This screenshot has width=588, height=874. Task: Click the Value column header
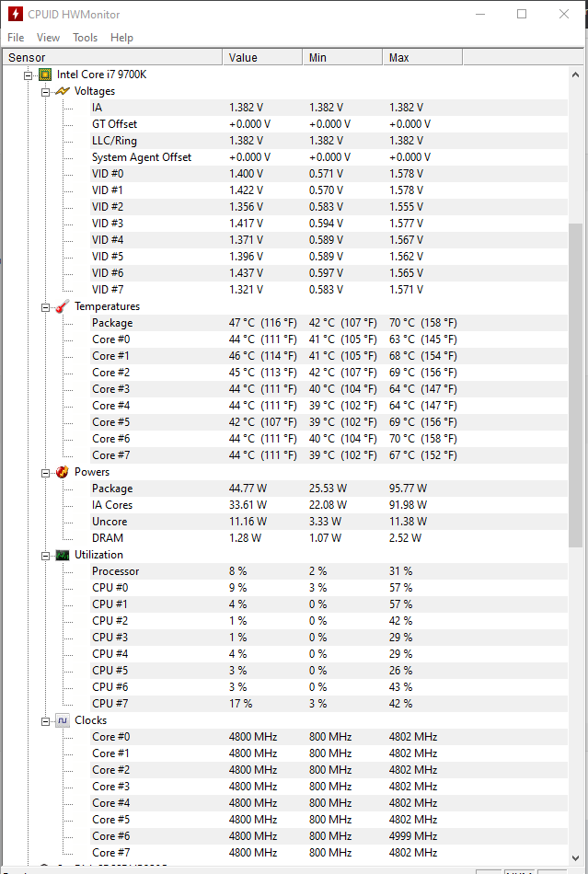point(262,57)
